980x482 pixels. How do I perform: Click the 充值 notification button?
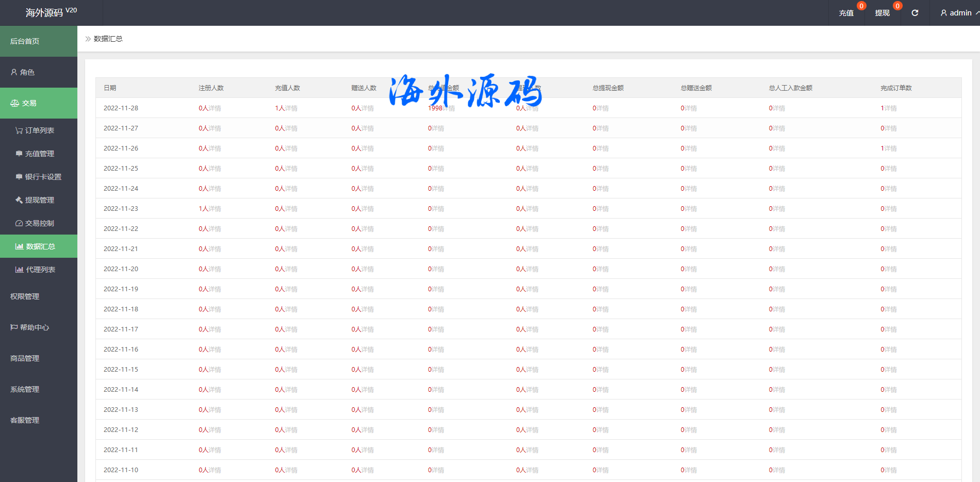point(846,13)
